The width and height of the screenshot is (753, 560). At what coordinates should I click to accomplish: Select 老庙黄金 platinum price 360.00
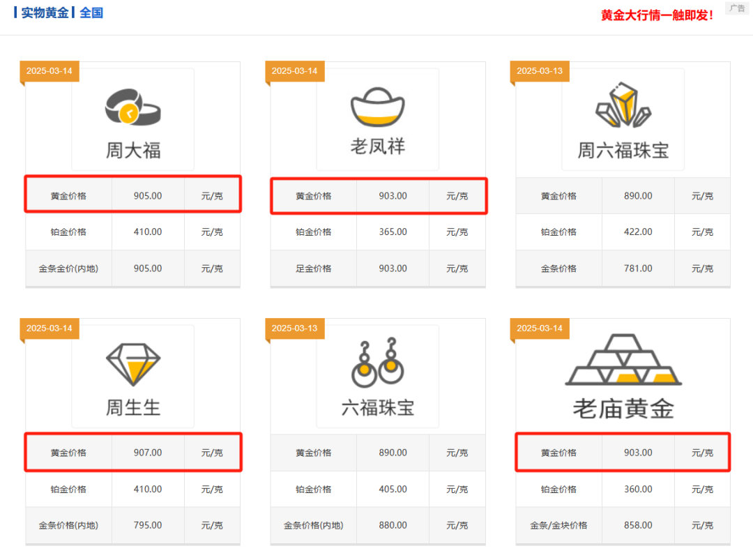pyautogui.click(x=638, y=490)
